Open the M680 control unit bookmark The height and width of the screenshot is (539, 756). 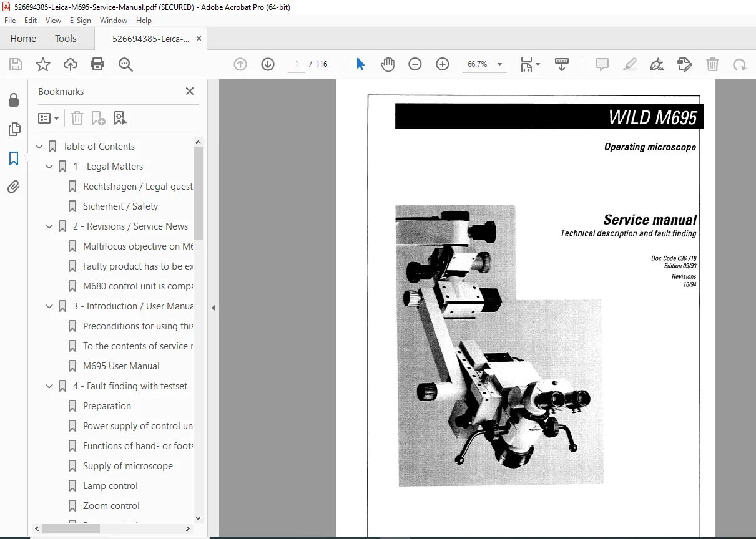pyautogui.click(x=138, y=286)
